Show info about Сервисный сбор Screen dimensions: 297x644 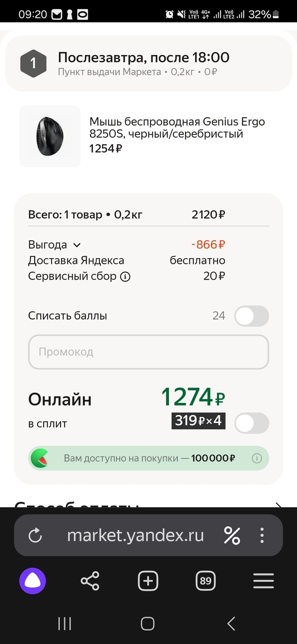point(125,277)
